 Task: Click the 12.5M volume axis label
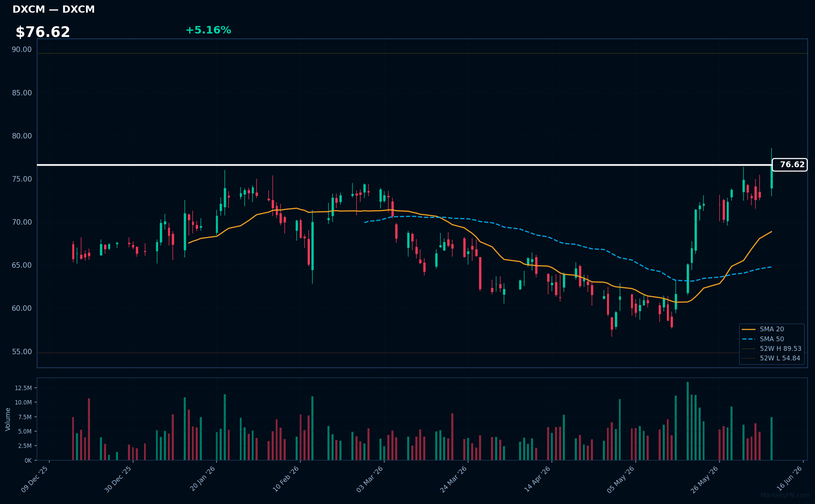coord(23,388)
